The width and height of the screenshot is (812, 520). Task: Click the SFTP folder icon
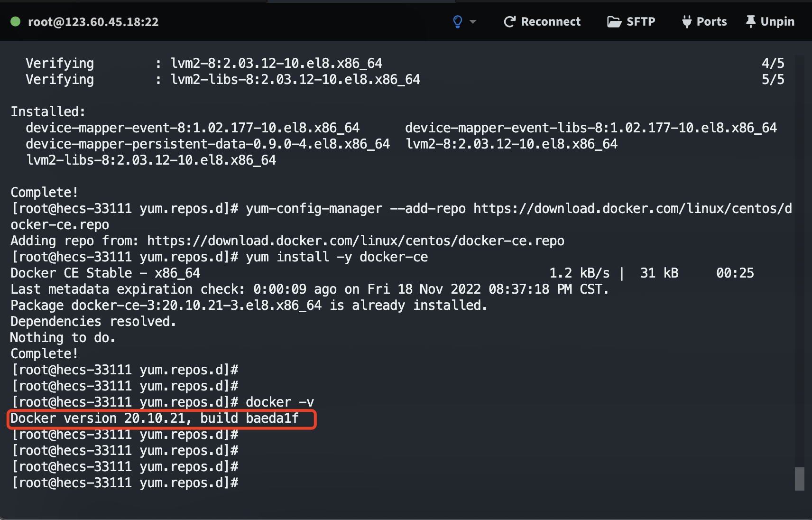(614, 22)
